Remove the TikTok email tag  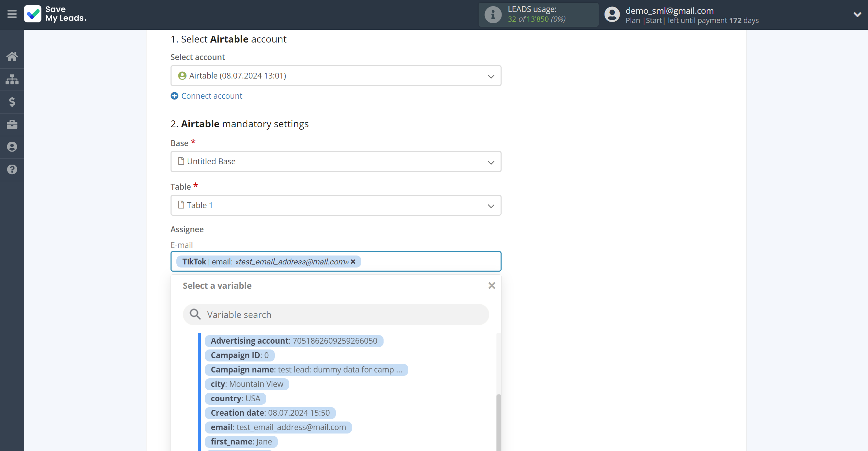pos(353,262)
